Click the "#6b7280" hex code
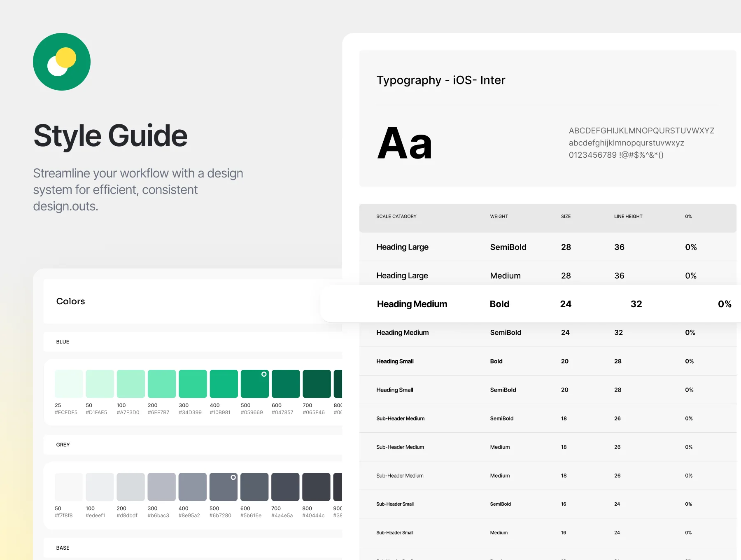The height and width of the screenshot is (560, 741). (x=220, y=516)
